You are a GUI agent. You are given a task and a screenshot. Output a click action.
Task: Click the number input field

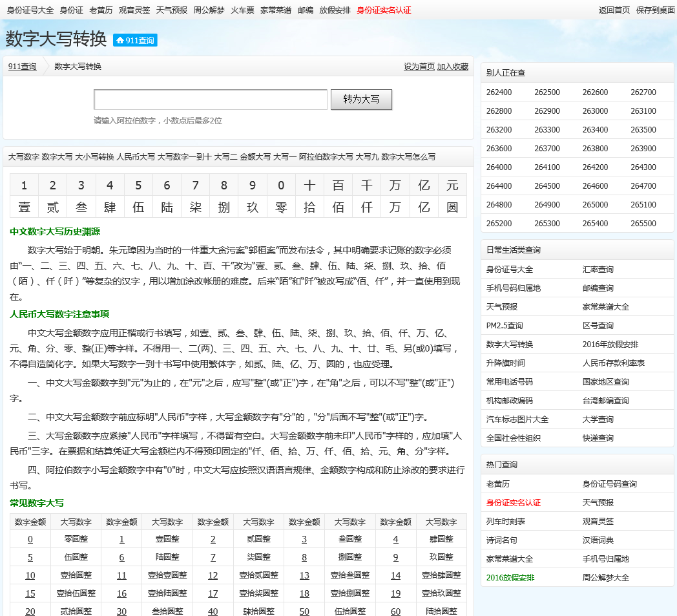(x=211, y=100)
